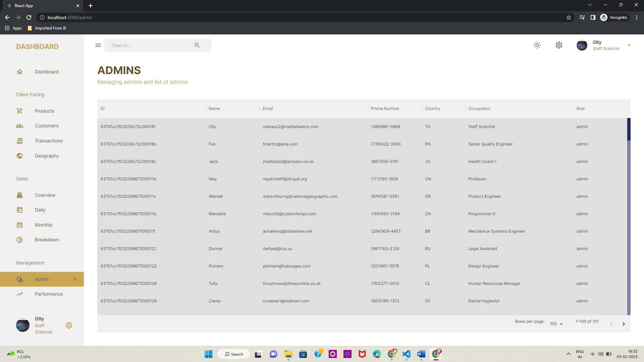This screenshot has height=362, width=644.
Task: Open the Overview link under Sales
Action: tap(45, 195)
